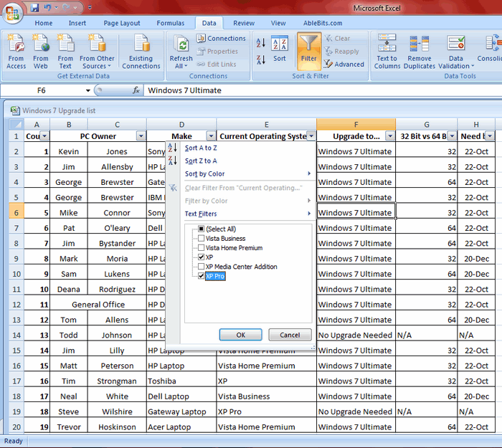The image size is (502, 448).
Task: Click Refresh All button
Action: [181, 52]
